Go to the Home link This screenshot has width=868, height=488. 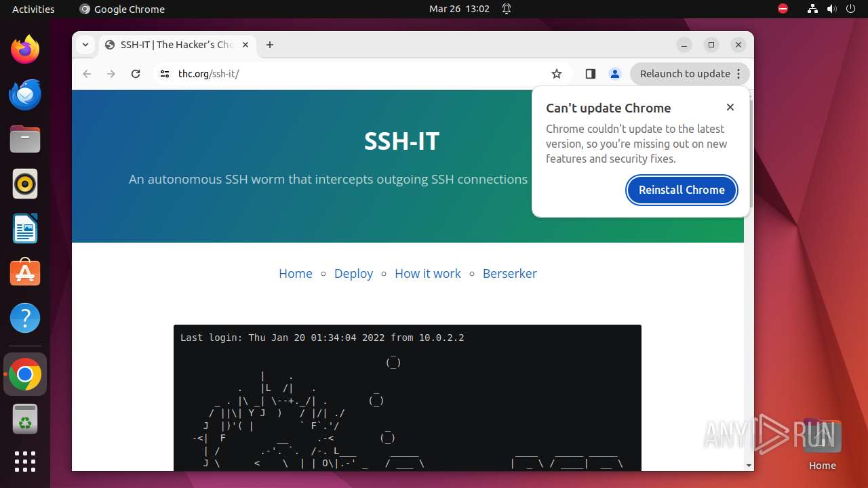(296, 273)
